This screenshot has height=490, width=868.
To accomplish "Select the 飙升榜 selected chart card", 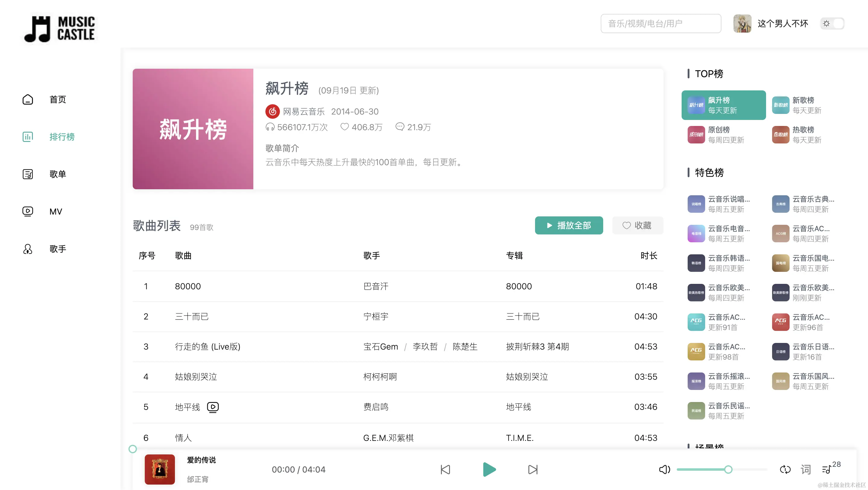I will [724, 105].
